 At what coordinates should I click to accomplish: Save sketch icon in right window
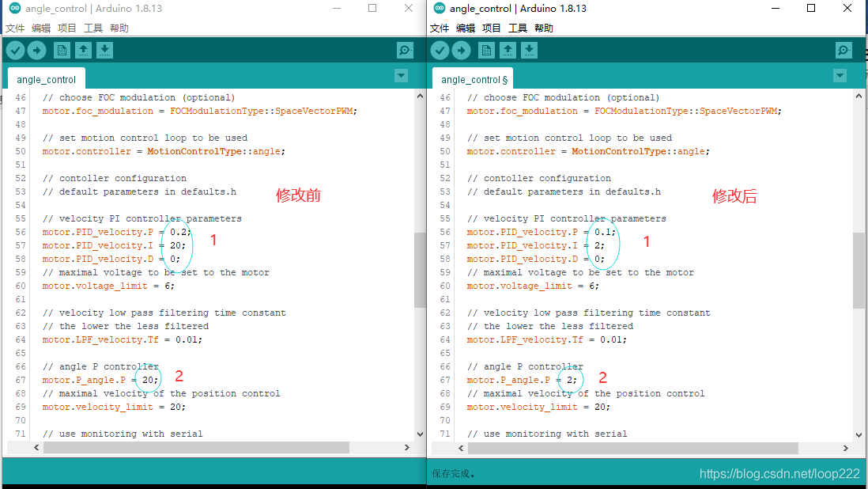(x=529, y=51)
